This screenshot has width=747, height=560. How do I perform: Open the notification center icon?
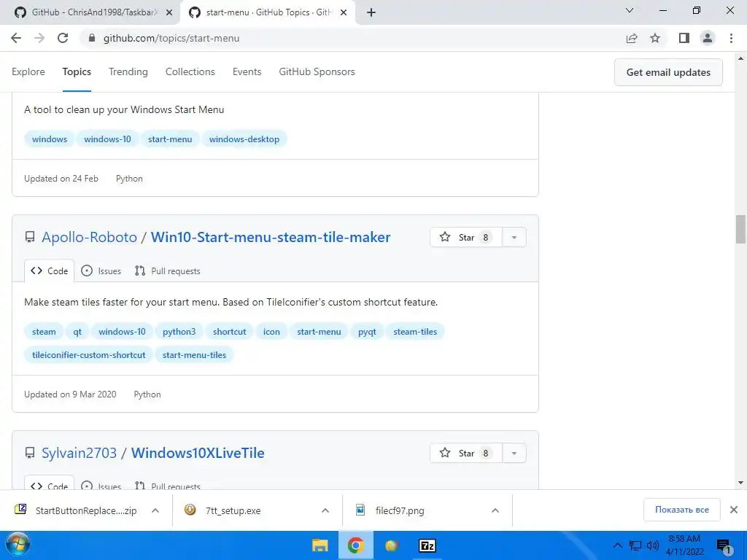pos(724,545)
